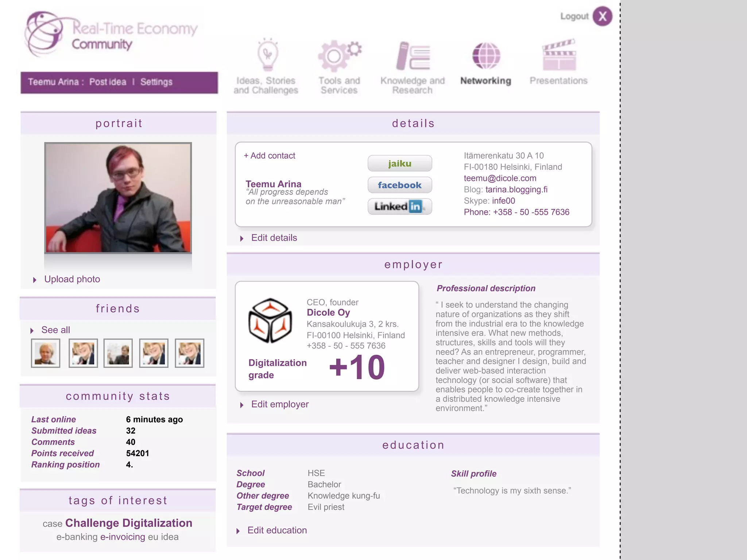Viewport: 747px width, 560px height.
Task: Click the purple X logout icon
Action: [x=602, y=16]
